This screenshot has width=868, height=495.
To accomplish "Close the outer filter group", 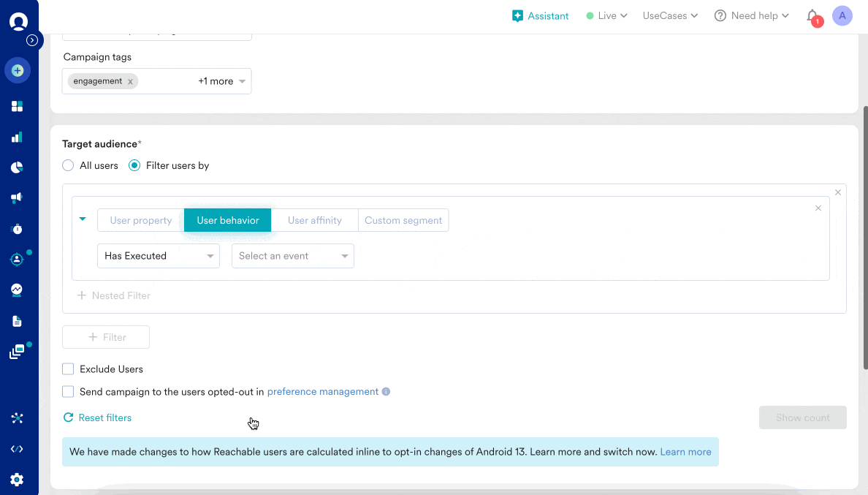I will click(837, 192).
